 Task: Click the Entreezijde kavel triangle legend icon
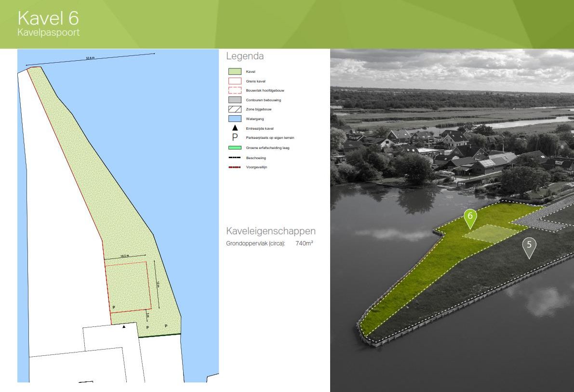point(235,128)
